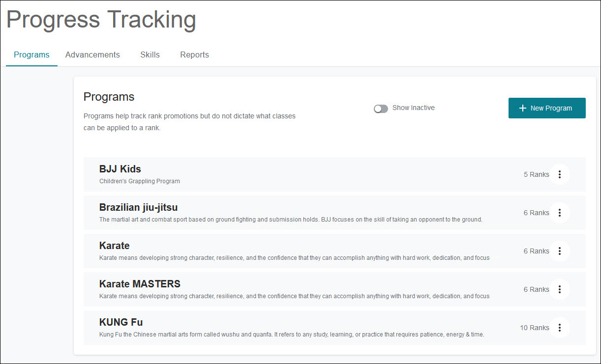Switch to the Programs tab

point(31,55)
